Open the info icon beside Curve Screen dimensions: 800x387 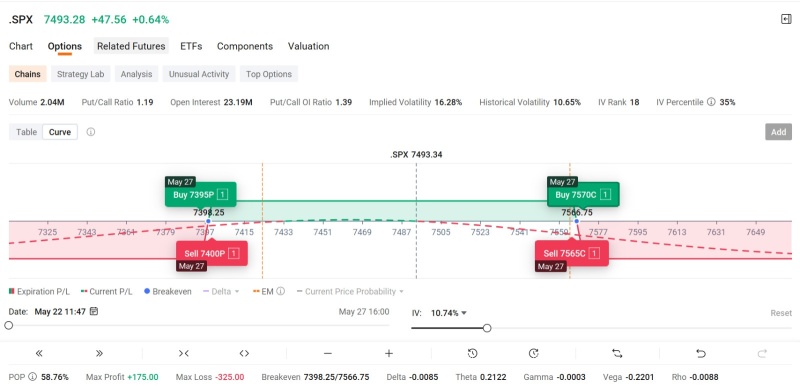click(x=90, y=132)
